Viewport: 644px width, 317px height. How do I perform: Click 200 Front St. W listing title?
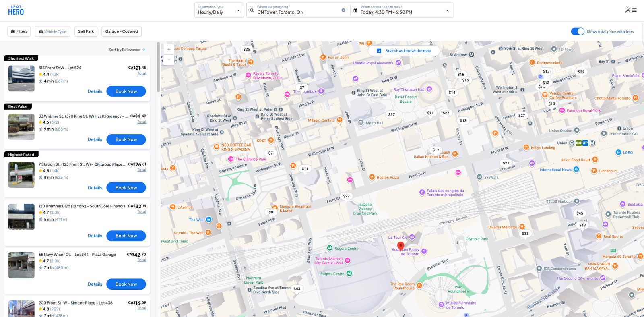76,303
